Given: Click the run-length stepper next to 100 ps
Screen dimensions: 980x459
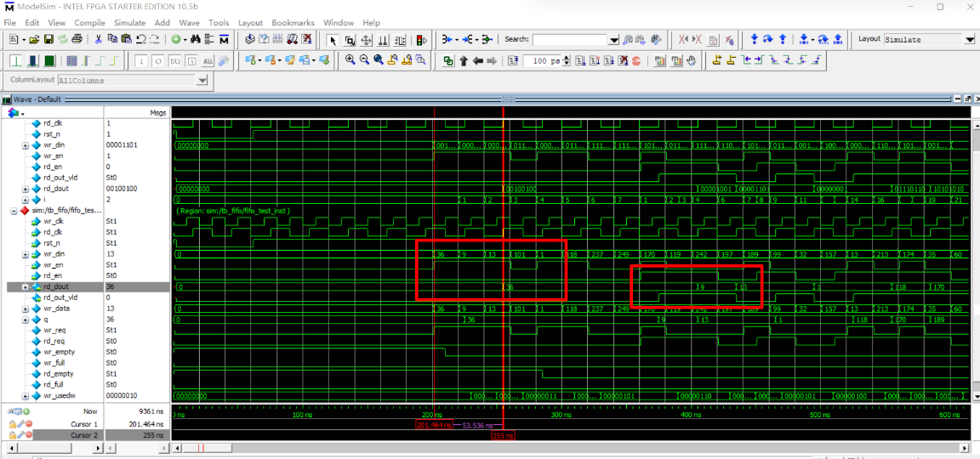Looking at the screenshot, I should [x=567, y=60].
